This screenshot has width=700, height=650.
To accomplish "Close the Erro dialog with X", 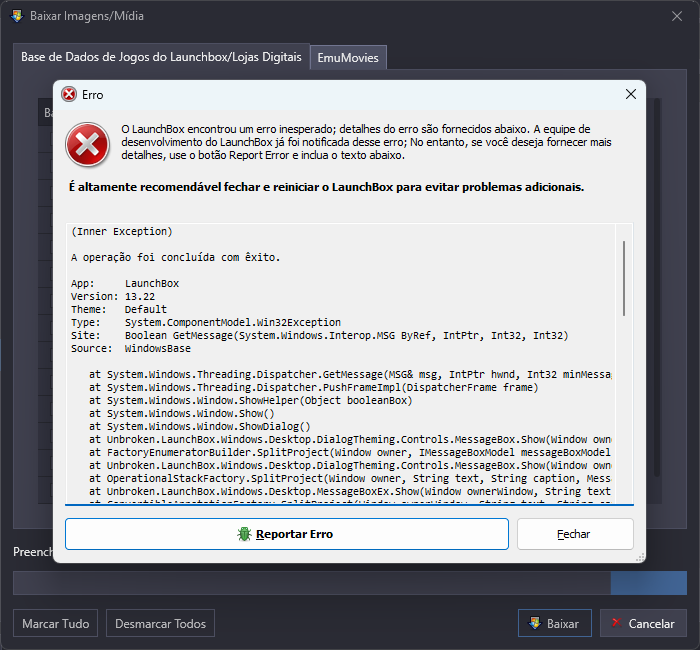I will (631, 94).
